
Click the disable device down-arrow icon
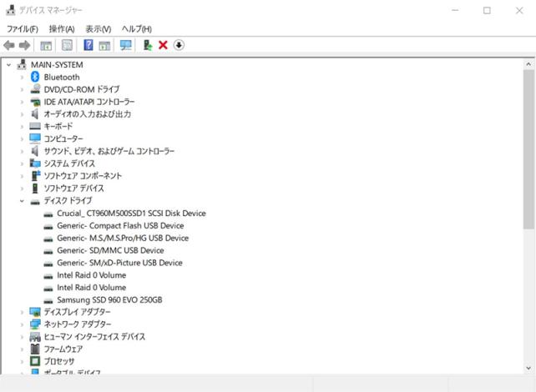(x=179, y=45)
